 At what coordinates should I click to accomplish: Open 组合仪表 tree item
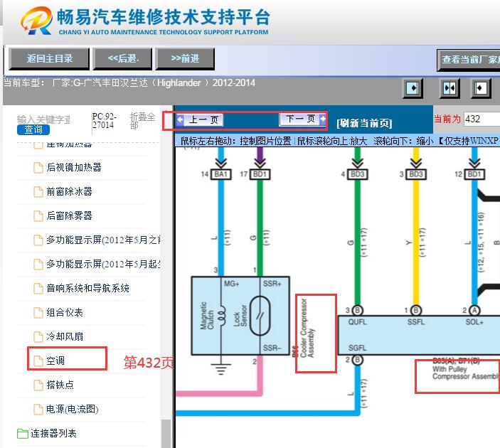pos(65,312)
